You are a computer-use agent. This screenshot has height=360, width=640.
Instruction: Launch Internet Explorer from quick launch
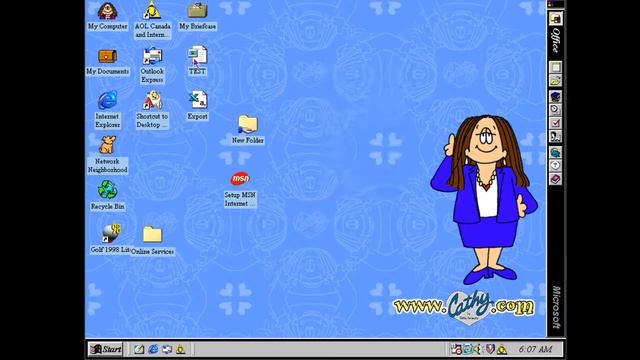153,349
